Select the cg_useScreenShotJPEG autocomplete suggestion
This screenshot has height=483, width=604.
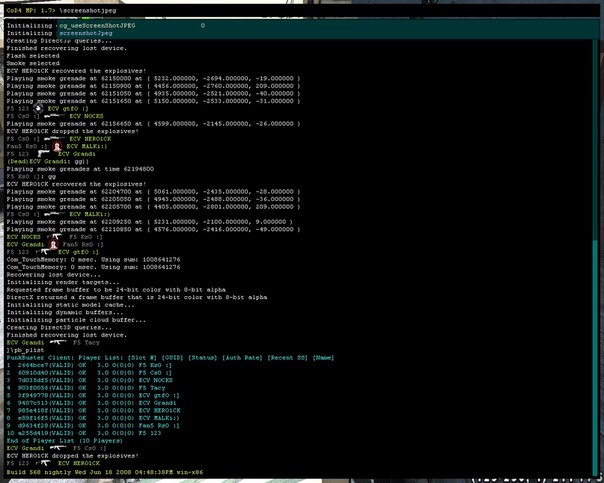(97, 26)
